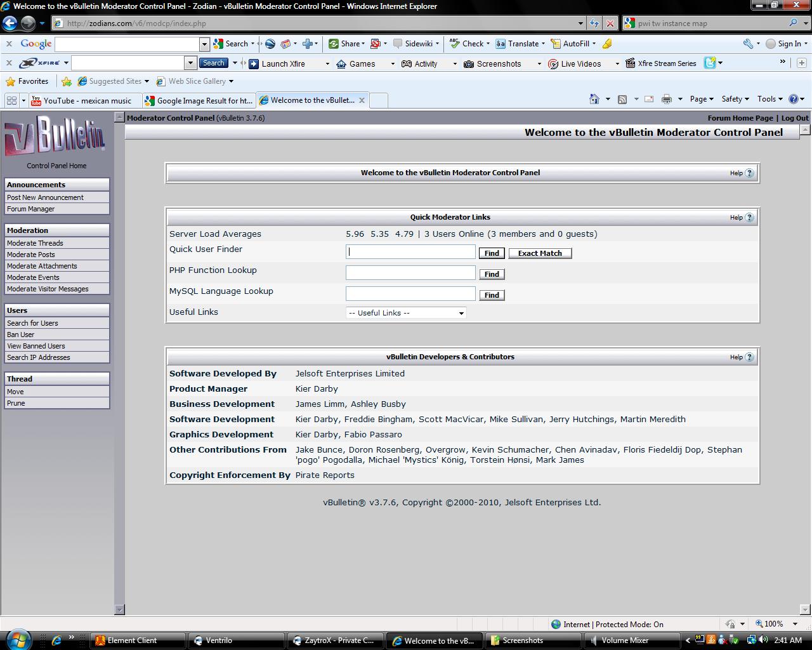Screen dimensions: 812x650
Task: Click Launch Xfire on the Xfire toolbar
Action: (x=277, y=63)
